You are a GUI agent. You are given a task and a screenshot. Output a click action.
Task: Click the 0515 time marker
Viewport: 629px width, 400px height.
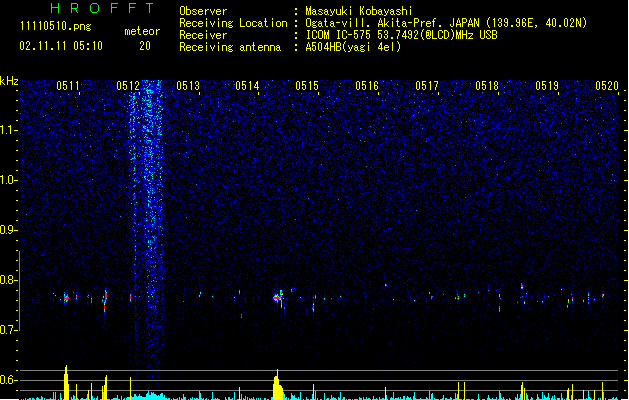click(x=307, y=86)
